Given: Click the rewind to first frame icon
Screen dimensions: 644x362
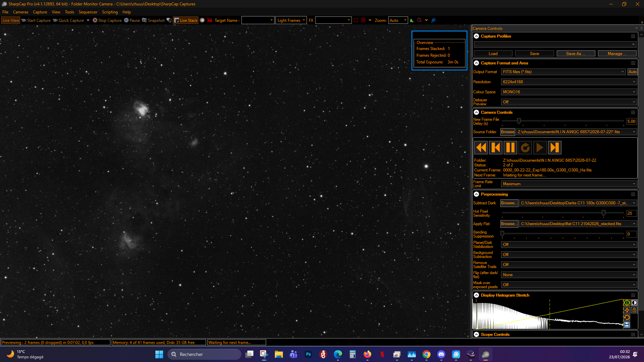Looking at the screenshot, I should pyautogui.click(x=481, y=148).
